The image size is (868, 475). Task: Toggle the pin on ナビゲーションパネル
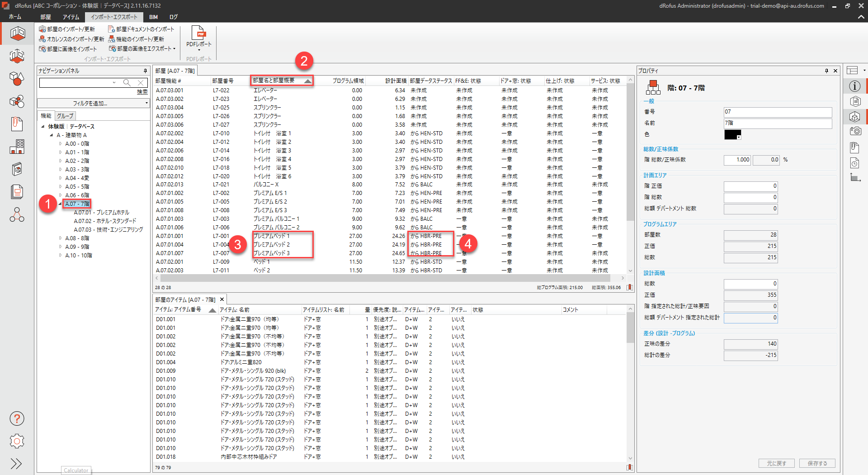click(x=145, y=71)
